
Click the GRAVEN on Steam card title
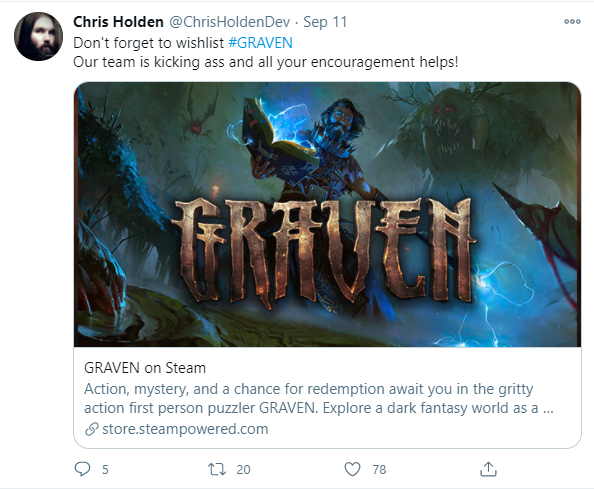pyautogui.click(x=145, y=368)
